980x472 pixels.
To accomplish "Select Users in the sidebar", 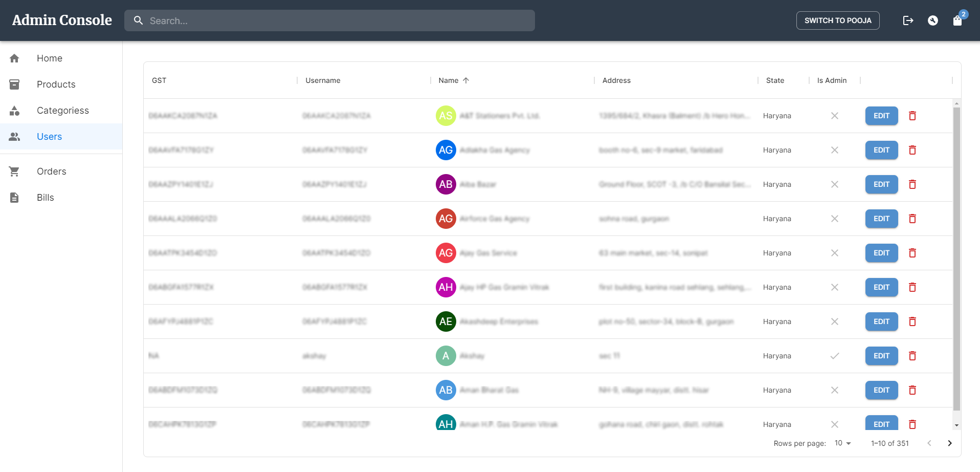I will 61,137.
